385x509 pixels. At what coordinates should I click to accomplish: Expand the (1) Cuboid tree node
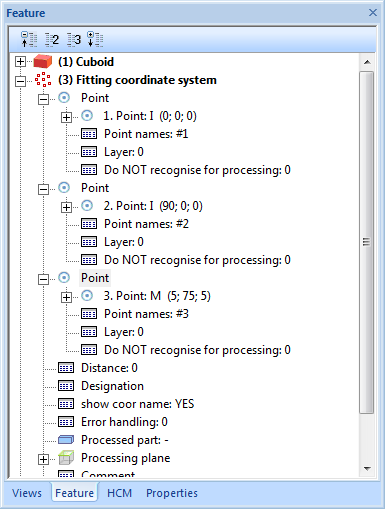(x=21, y=62)
